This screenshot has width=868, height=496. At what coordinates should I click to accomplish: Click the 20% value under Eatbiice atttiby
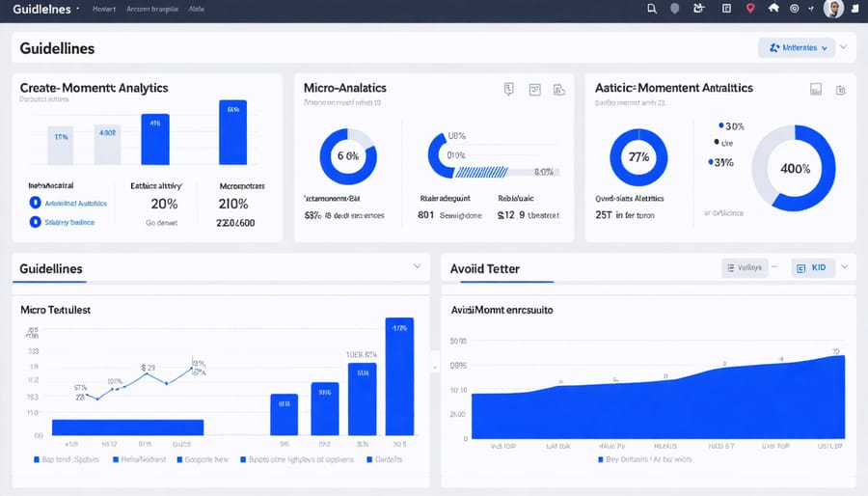coord(164,204)
